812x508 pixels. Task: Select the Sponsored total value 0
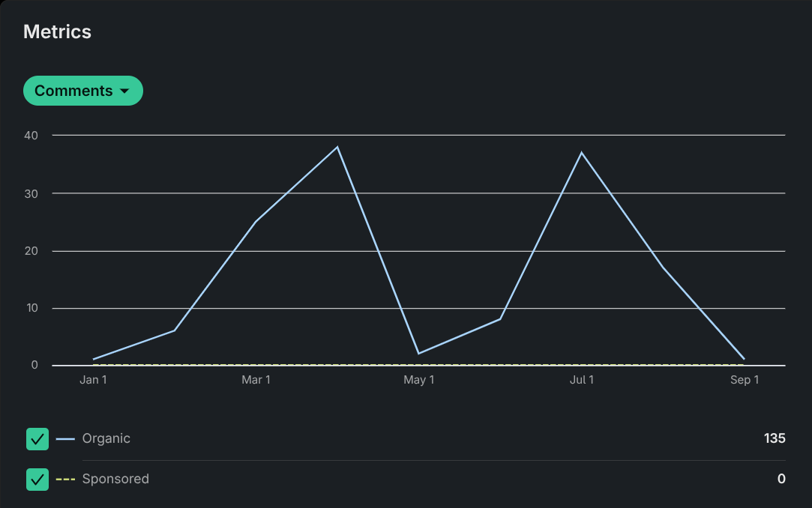coord(781,480)
